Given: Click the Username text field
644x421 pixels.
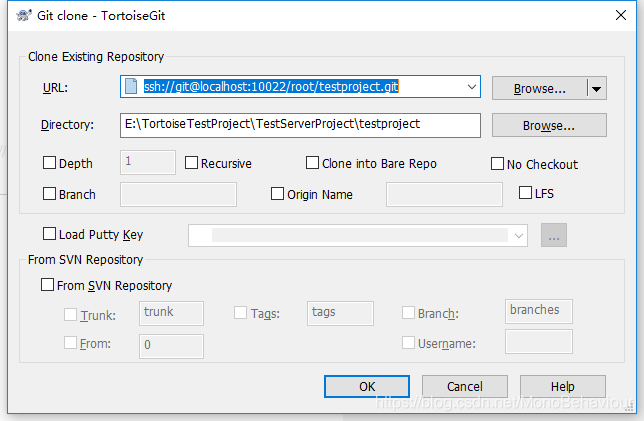Looking at the screenshot, I should pyautogui.click(x=538, y=341).
